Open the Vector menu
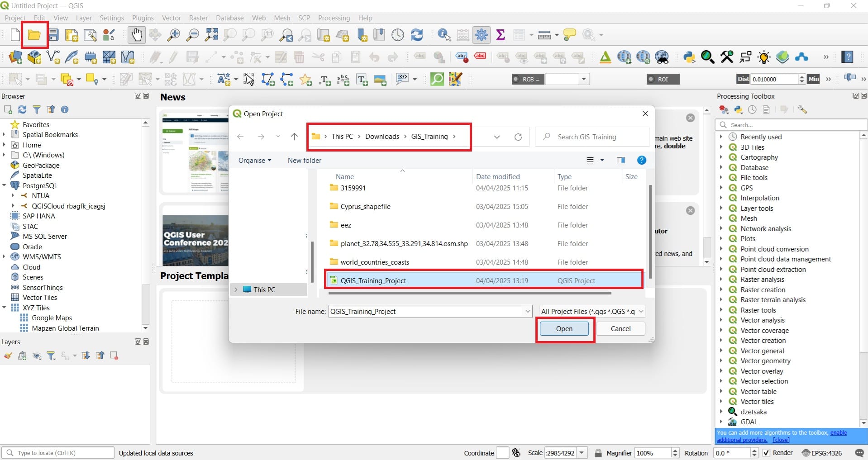Screen dimensions: 868x460 [172, 18]
